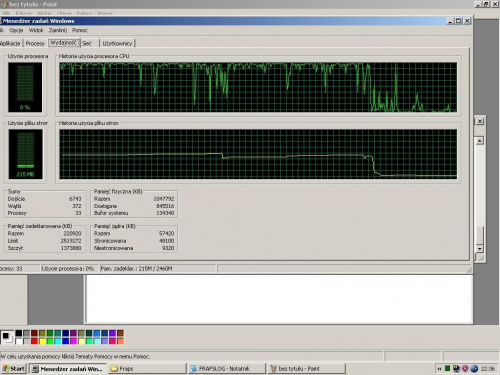Click the CPU usage history graph
Image resolution: width=500 pixels, height=375 pixels.
coord(258,87)
